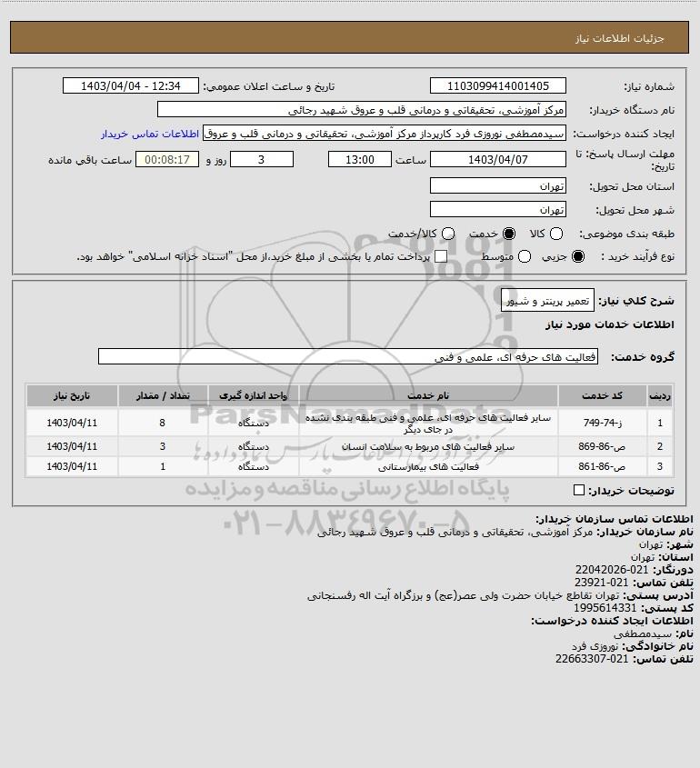The height and width of the screenshot is (768, 700).
Task: Toggle the اسناد خزانه اسلامی payment checkbox
Action: click(441, 256)
